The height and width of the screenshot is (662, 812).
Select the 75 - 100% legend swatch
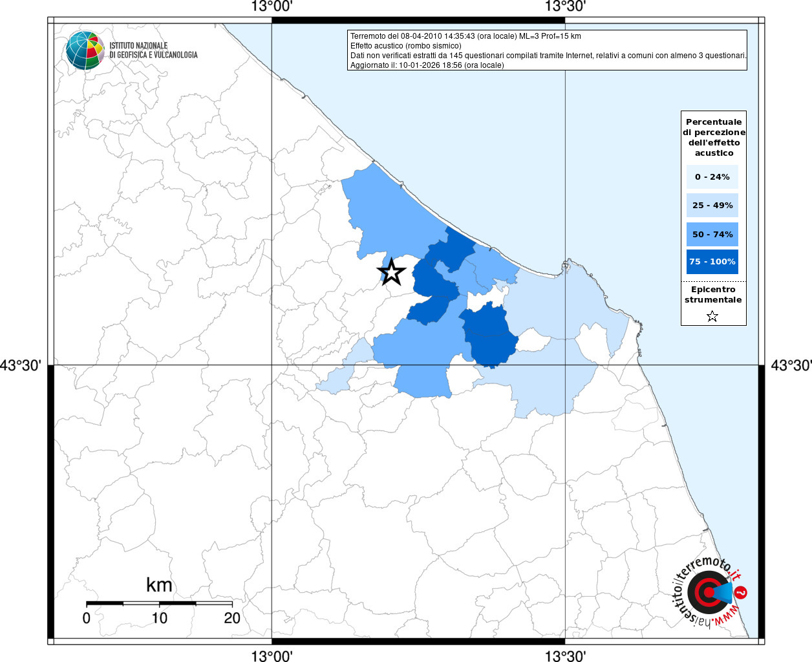712,262
